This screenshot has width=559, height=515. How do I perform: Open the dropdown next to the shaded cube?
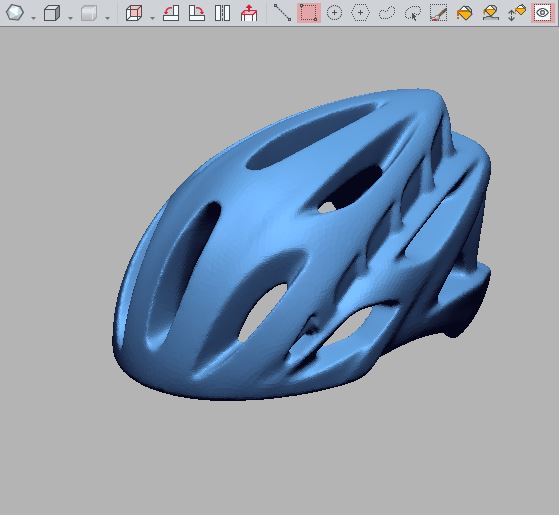tap(107, 18)
